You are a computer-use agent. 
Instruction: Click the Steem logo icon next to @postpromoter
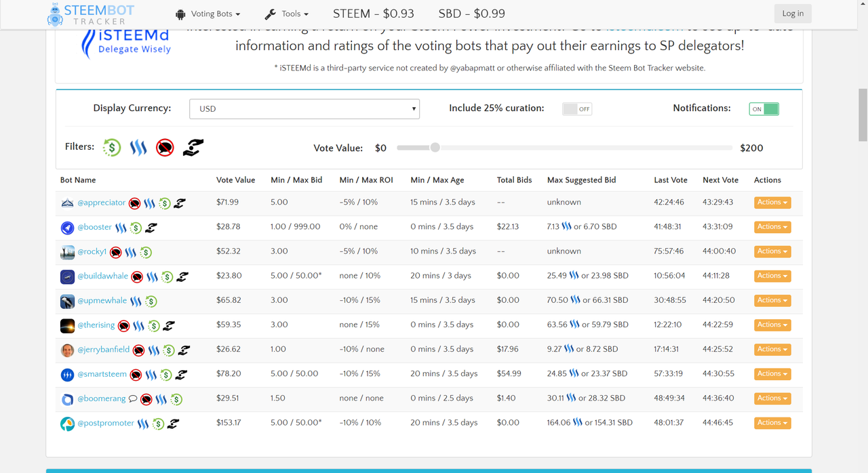coord(143,424)
